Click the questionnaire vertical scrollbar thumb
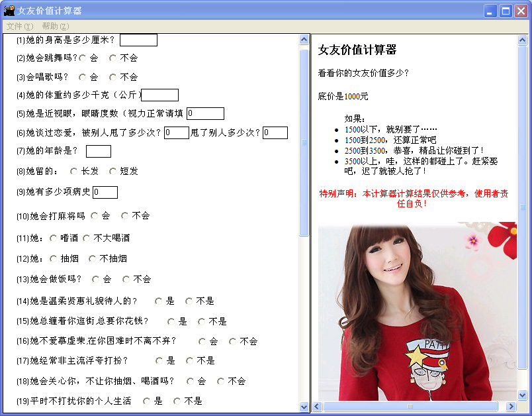This screenshot has height=416, width=532. [304, 142]
